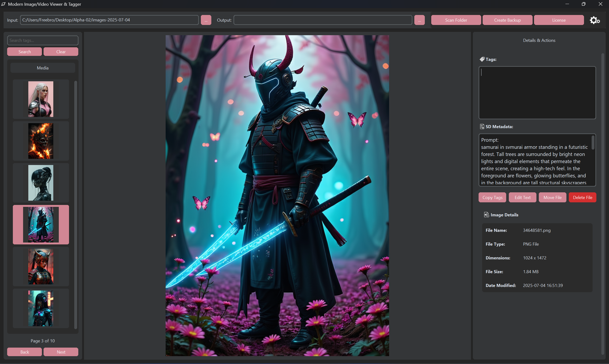Viewport: 609px width, 364px height.
Task: Go to Next media page
Action: tap(61, 352)
